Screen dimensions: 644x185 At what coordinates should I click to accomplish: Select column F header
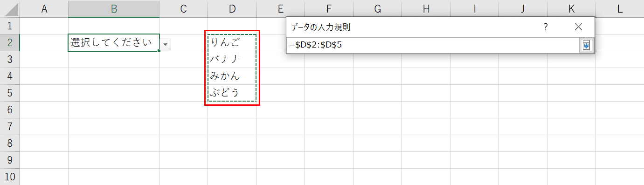point(329,8)
